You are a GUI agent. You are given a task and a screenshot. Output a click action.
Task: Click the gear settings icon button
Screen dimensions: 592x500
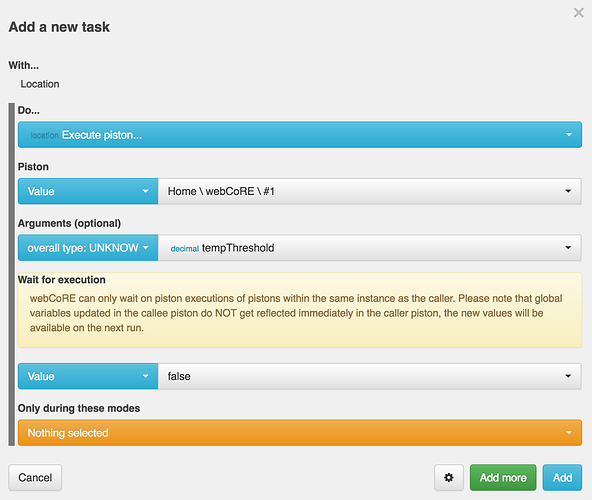(449, 477)
